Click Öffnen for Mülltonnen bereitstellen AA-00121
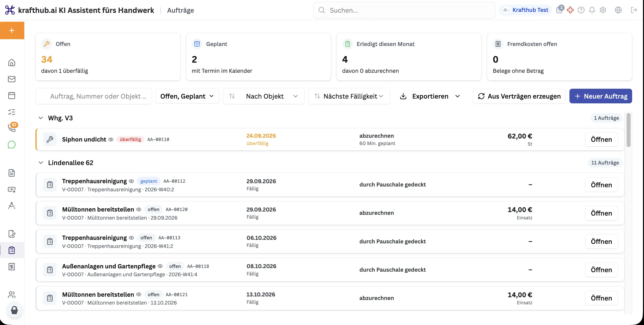 [601, 298]
